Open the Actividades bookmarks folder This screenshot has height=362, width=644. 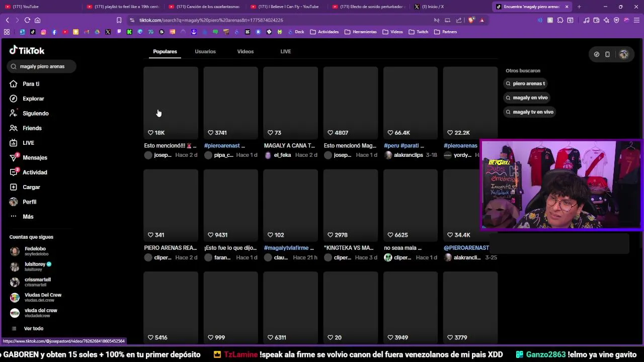coord(324,32)
